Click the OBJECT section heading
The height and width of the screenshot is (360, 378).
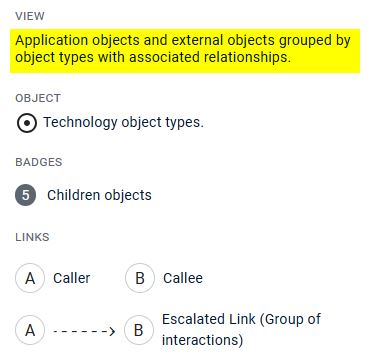click(x=38, y=98)
